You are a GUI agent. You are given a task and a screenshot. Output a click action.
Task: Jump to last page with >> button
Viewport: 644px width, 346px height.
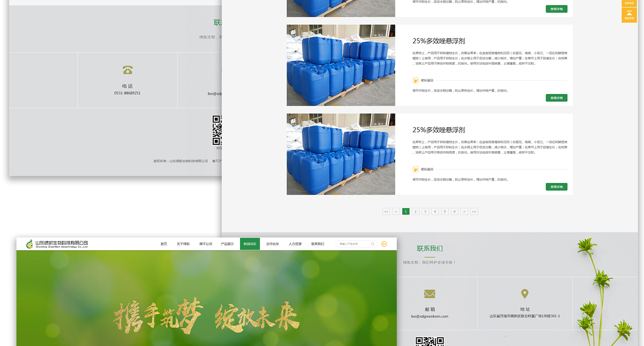tap(474, 211)
